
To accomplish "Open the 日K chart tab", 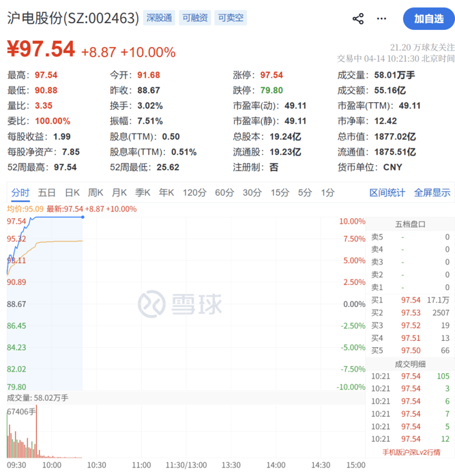I will coord(72,193).
